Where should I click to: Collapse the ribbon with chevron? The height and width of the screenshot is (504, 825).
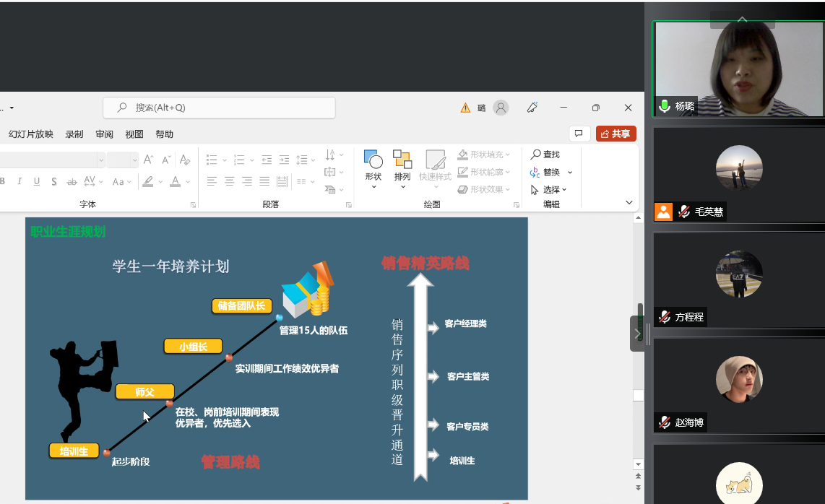pos(629,203)
